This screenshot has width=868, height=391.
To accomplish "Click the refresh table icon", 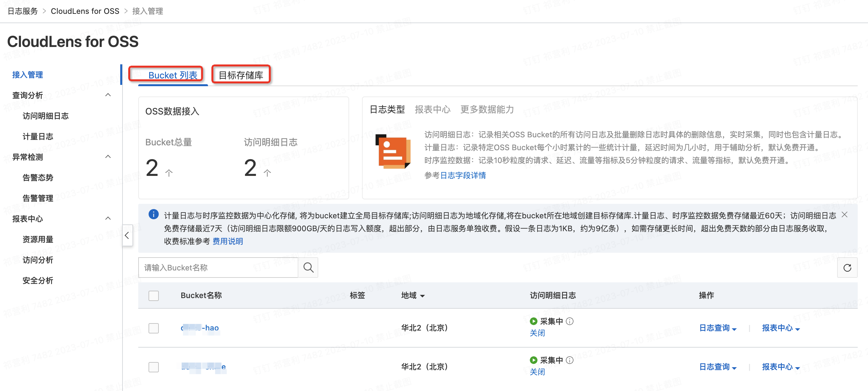I will [x=847, y=268].
